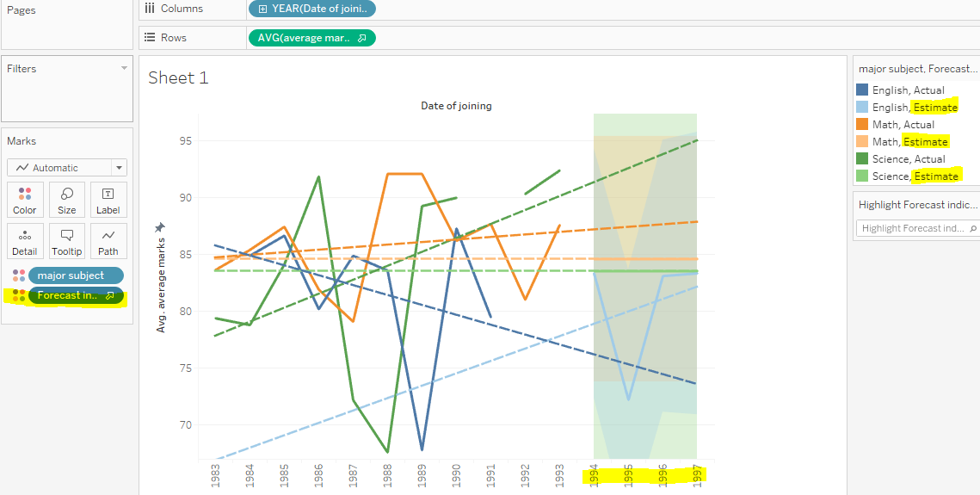Expand the YEAR pill plus icon
Screen dimensions: 980x495
pos(262,9)
